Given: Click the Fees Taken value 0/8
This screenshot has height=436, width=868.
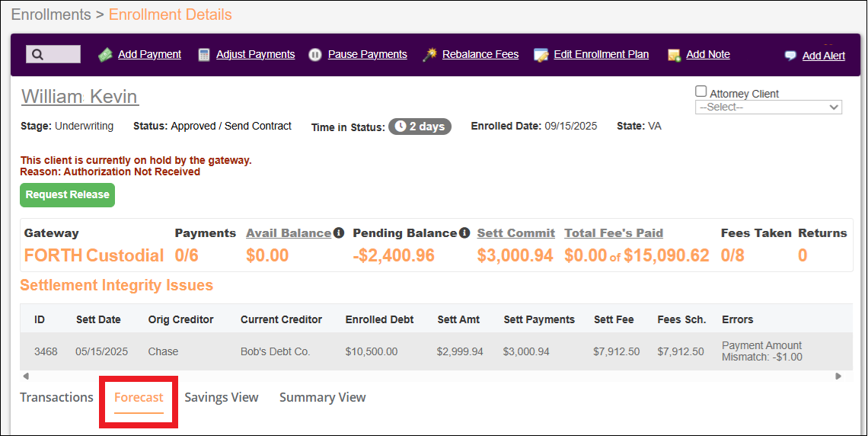Looking at the screenshot, I should [732, 255].
